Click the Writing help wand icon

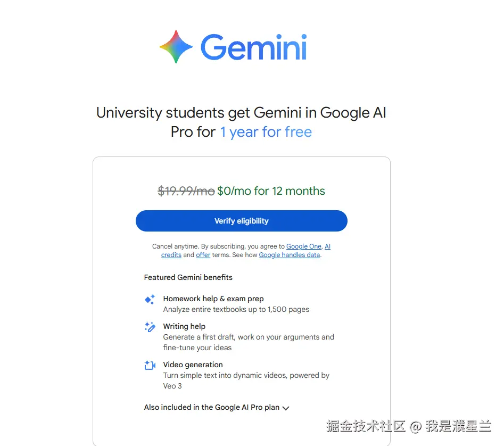[150, 326]
